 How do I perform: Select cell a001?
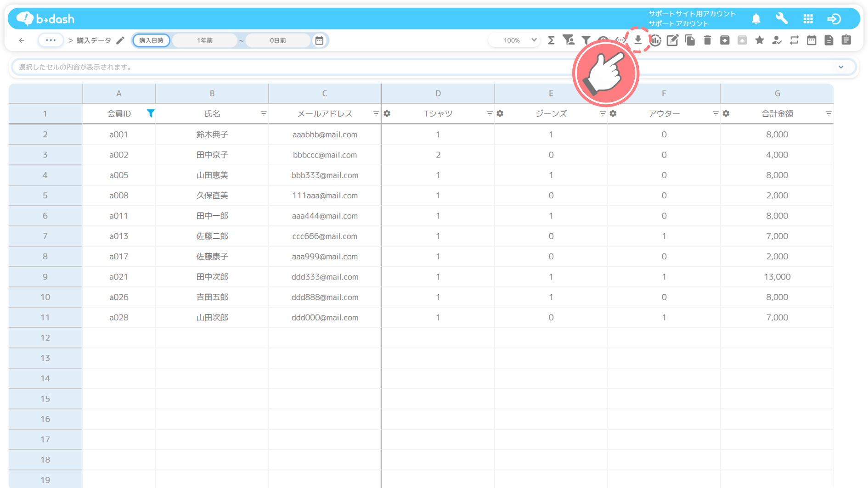[119, 135]
